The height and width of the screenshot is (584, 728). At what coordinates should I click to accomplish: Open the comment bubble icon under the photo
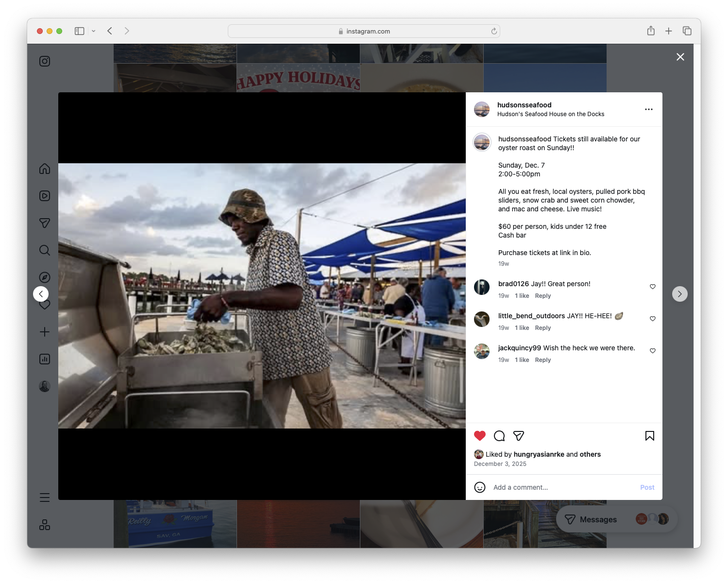click(499, 436)
